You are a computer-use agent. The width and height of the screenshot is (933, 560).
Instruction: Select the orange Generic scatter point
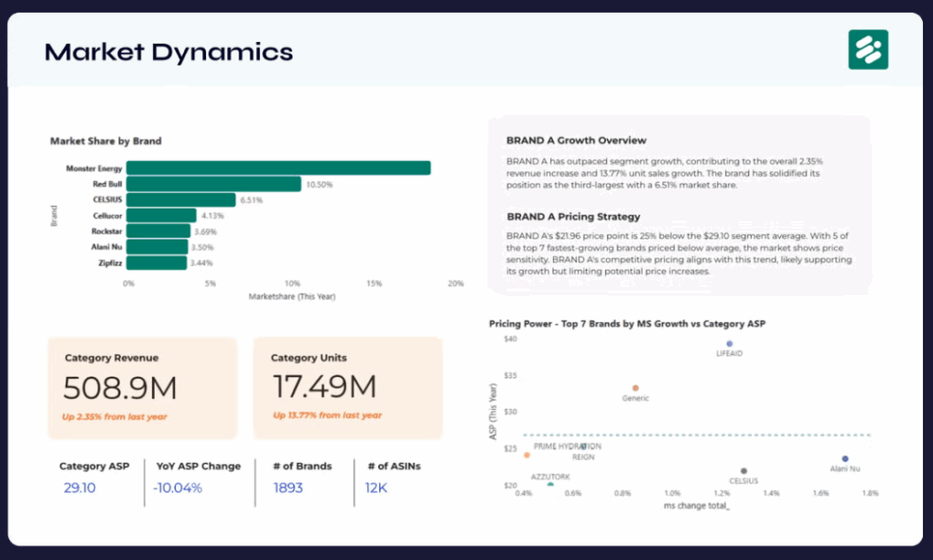tap(636, 389)
